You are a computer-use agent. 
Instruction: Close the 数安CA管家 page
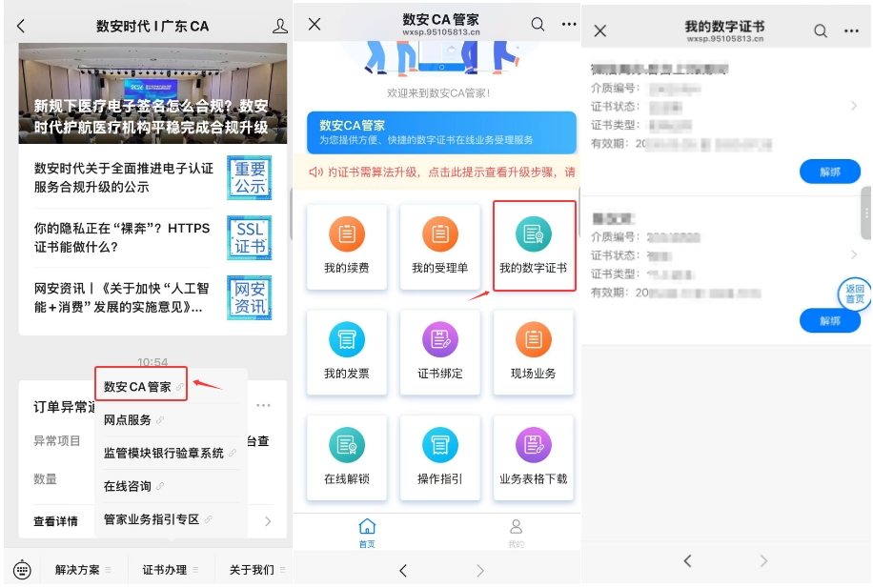pyautogui.click(x=315, y=24)
